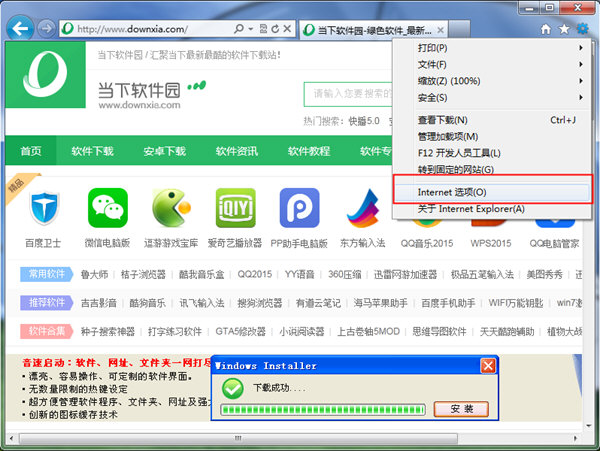Open the PP助手电脑版 icon
Image resolution: width=600 pixels, height=451 pixels.
pos(299,208)
